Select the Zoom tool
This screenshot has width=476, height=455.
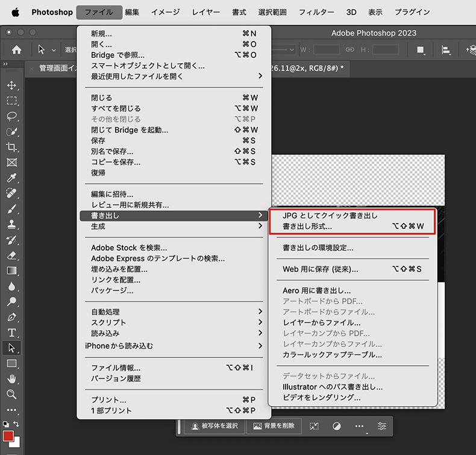coord(11,394)
